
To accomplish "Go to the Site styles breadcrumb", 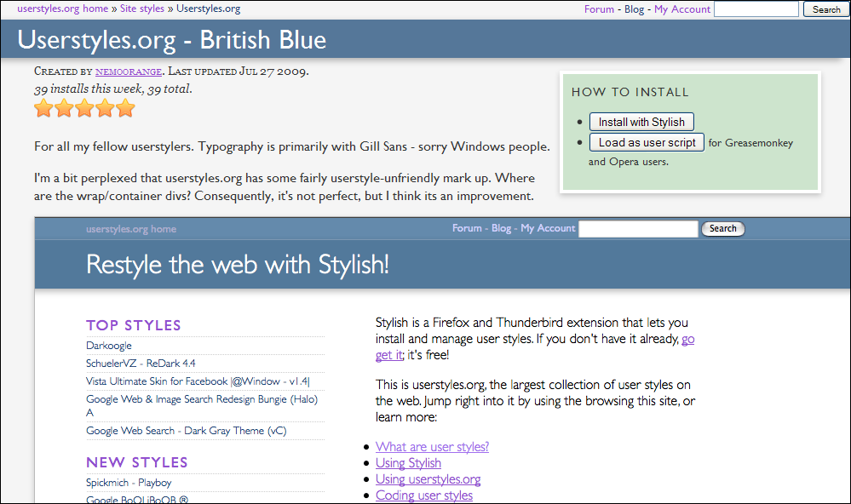I will (x=141, y=9).
